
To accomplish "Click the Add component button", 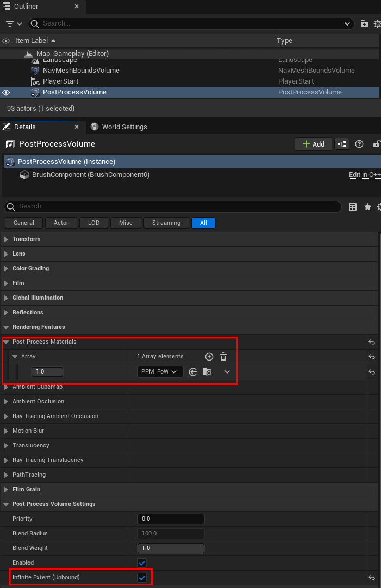I will 314,144.
